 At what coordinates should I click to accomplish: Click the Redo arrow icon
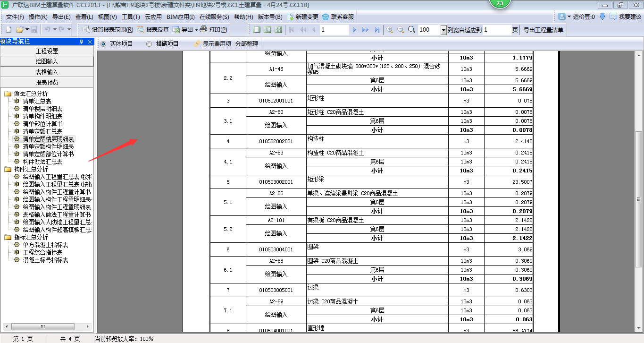pyautogui.click(x=61, y=29)
